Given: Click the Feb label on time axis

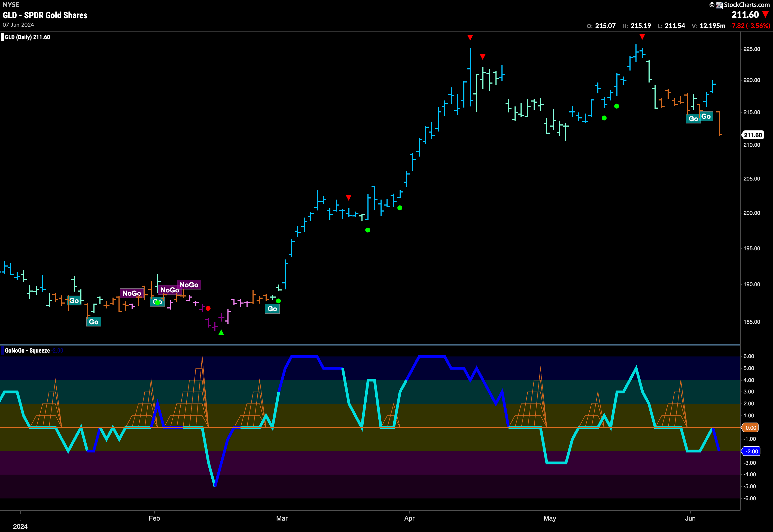Looking at the screenshot, I should pos(154,518).
